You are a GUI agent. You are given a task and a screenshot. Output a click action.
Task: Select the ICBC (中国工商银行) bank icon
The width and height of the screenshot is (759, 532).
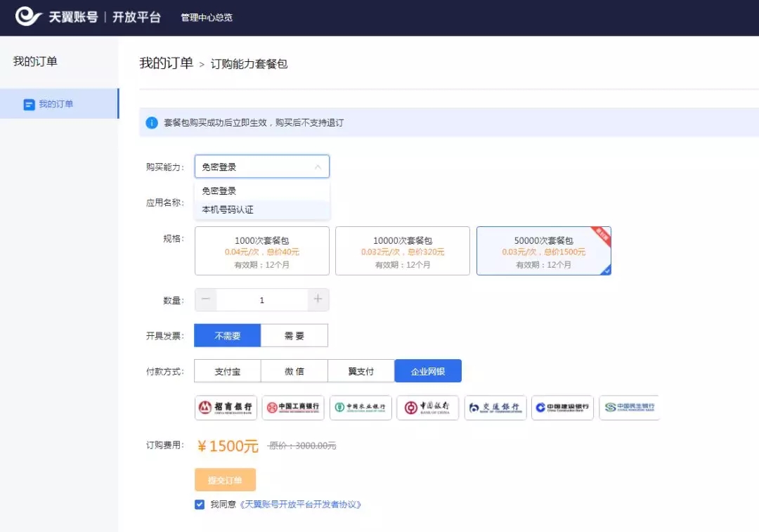(x=294, y=408)
